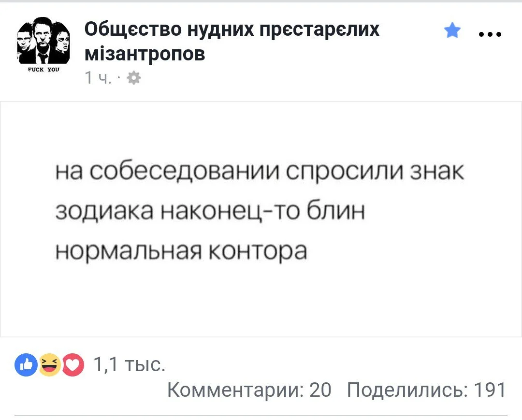Click the word "мізантропов" in the page name
The width and height of the screenshot is (522, 420).
pyautogui.click(x=145, y=54)
